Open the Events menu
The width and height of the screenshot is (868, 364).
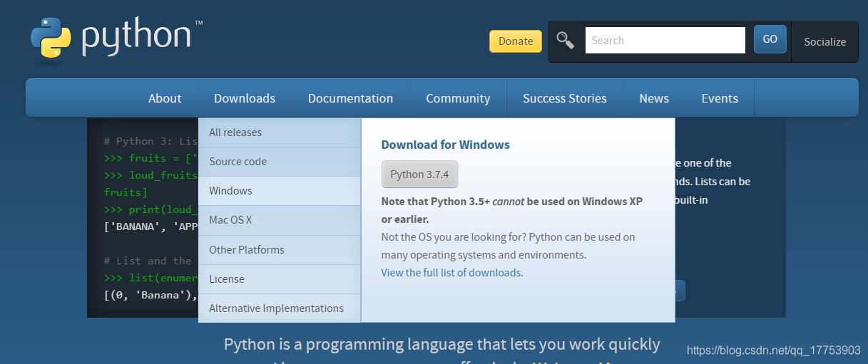[x=720, y=98]
